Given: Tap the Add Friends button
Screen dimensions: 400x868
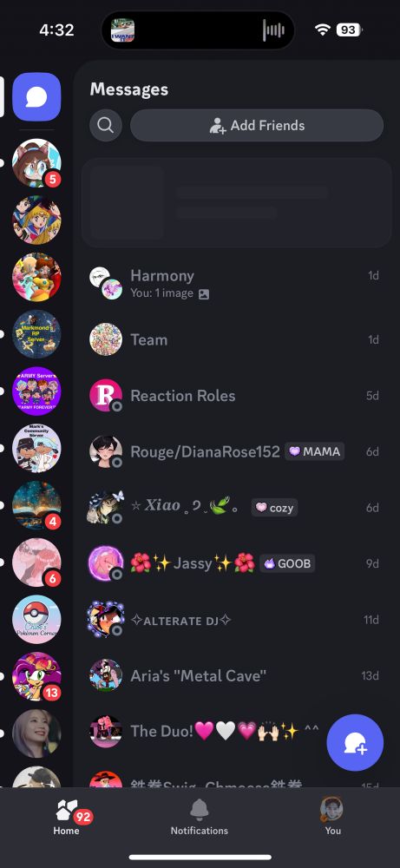Looking at the screenshot, I should coord(257,125).
